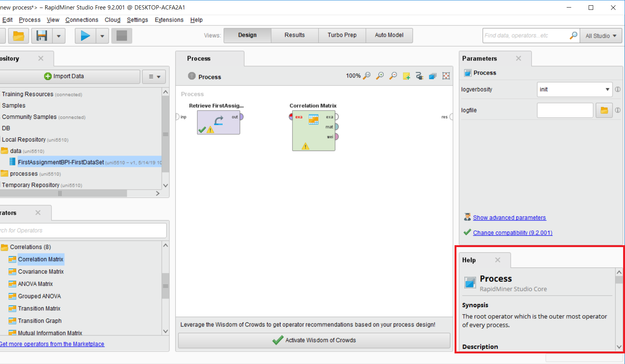
Task: Open the repository options menu button
Action: tap(154, 76)
